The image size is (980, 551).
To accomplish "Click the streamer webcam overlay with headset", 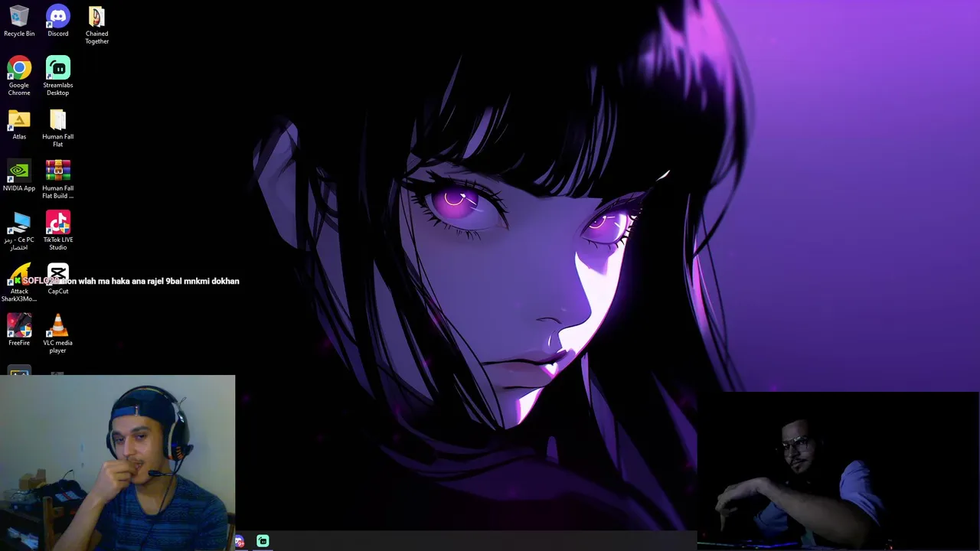I will point(118,462).
